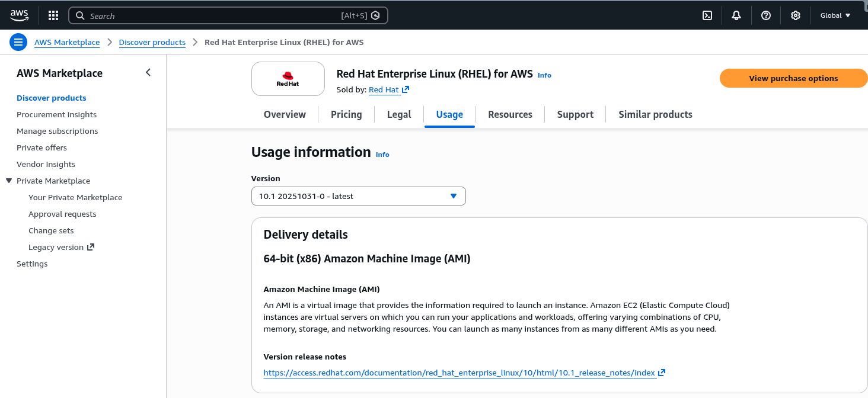Click Info link beside Usage information
This screenshot has height=398, width=868.
click(x=382, y=155)
